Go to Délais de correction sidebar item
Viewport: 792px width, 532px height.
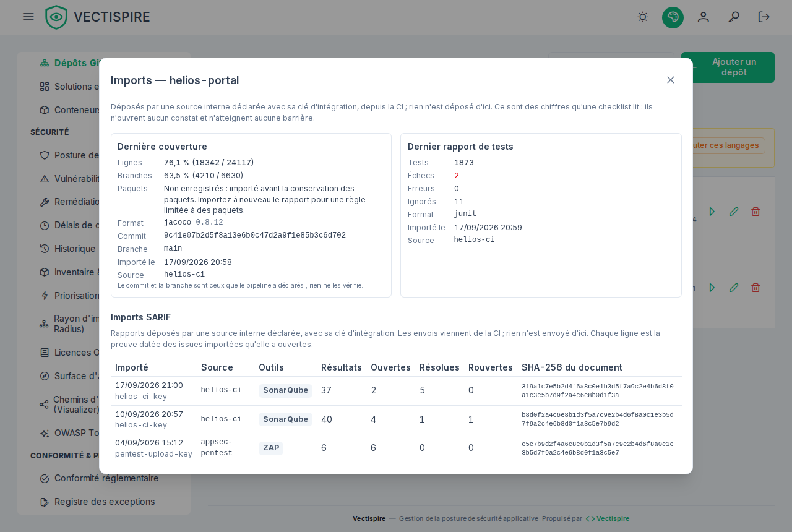tap(69, 225)
